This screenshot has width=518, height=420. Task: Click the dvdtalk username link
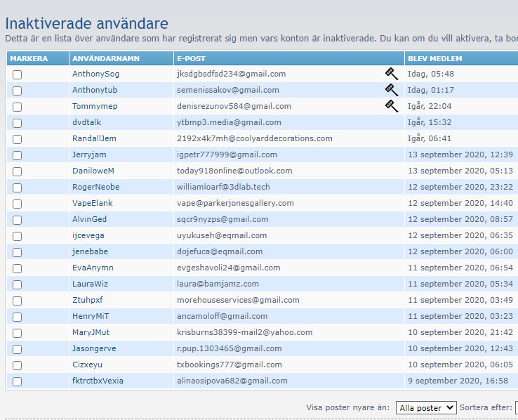pyautogui.click(x=86, y=122)
